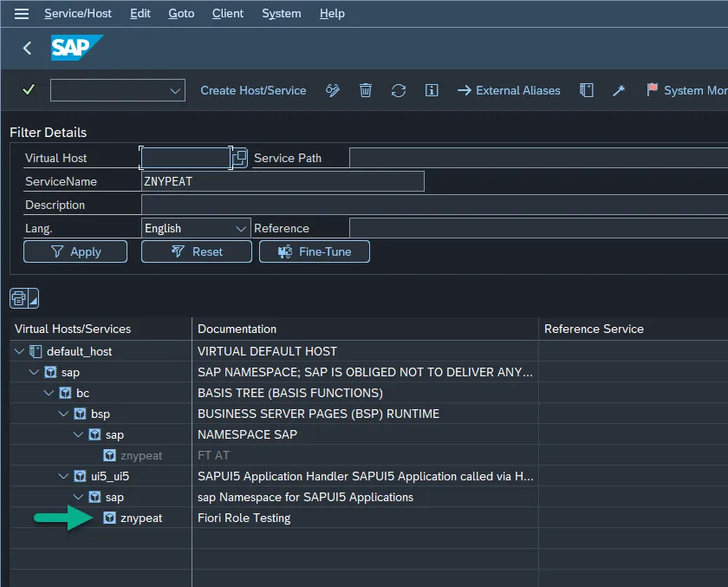Delete service using the trash icon
Screen dimensions: 728x587
click(x=366, y=90)
